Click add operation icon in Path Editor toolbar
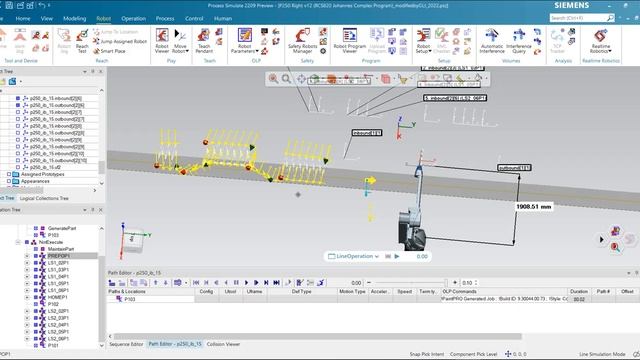This screenshot has width=640, height=360. click(112, 282)
